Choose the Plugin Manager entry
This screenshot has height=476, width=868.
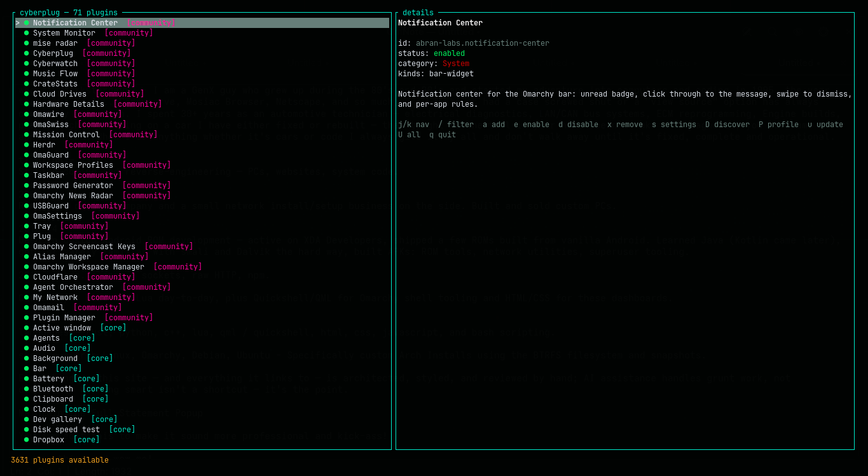coord(202,318)
